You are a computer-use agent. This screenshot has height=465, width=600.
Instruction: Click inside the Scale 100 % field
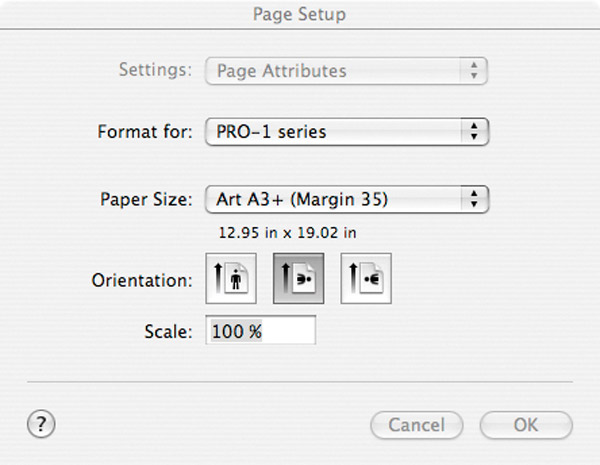pos(261,330)
